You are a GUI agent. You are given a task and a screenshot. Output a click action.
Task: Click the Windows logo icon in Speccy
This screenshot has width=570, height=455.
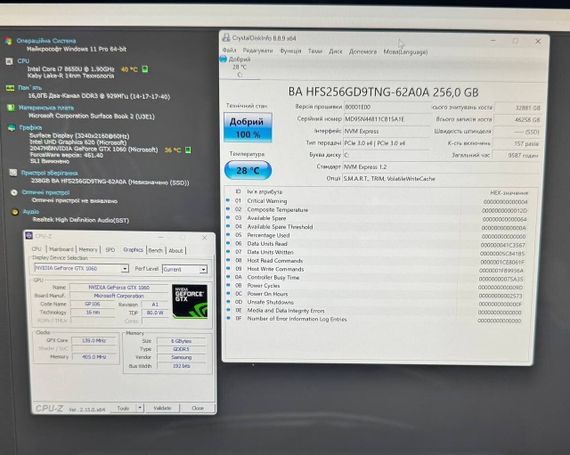pyautogui.click(x=8, y=41)
